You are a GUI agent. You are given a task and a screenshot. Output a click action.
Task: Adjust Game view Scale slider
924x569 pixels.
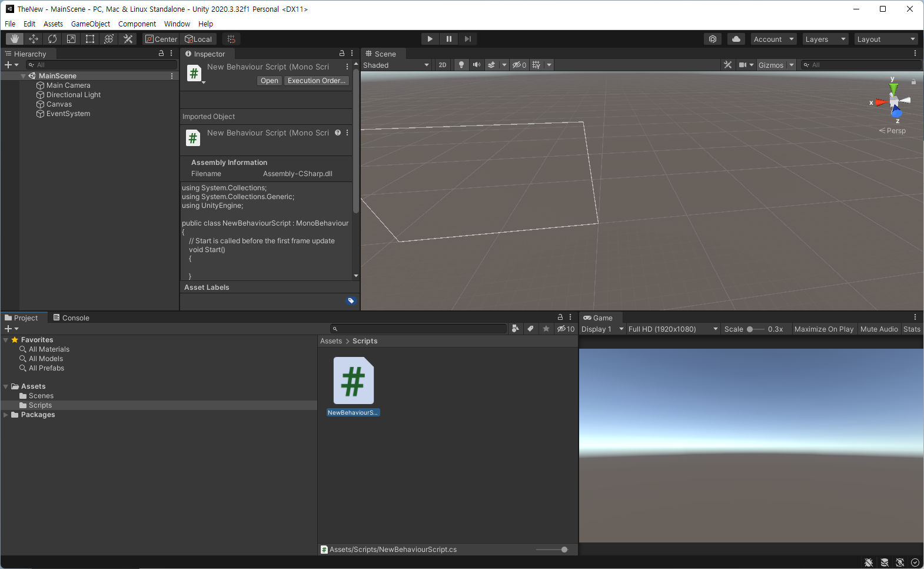756,329
